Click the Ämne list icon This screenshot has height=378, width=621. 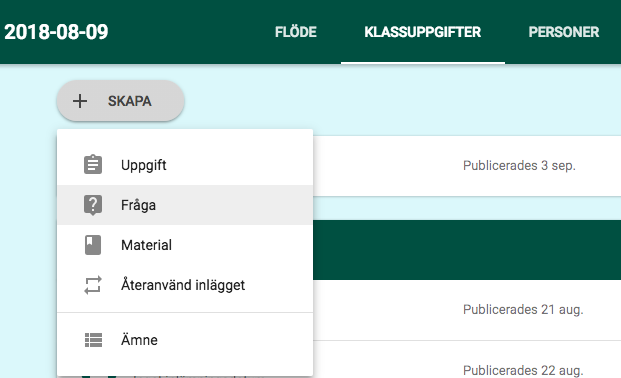pyautogui.click(x=93, y=340)
